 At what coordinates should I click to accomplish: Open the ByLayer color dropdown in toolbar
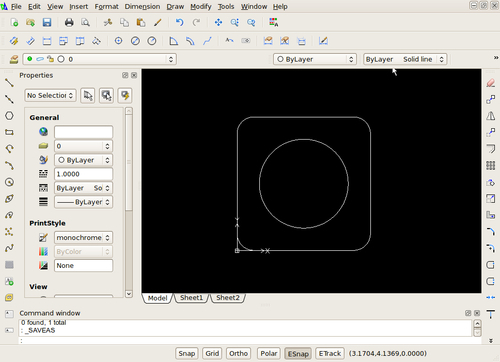pos(315,59)
